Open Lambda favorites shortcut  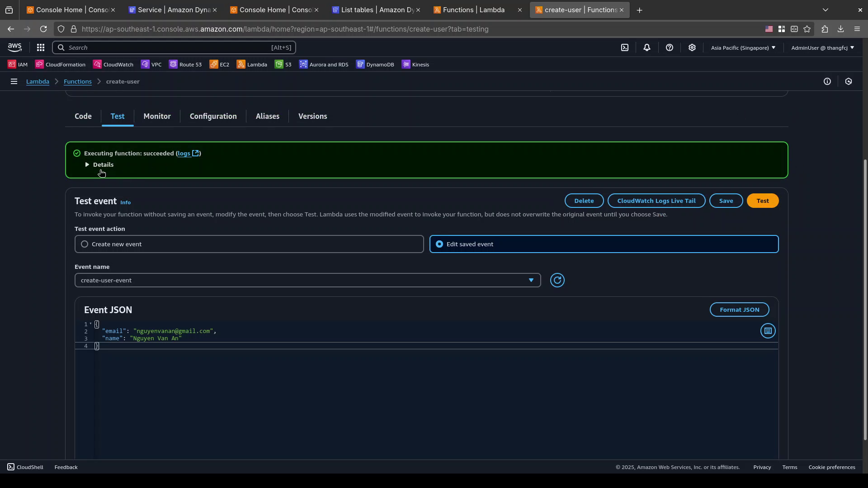pos(252,65)
